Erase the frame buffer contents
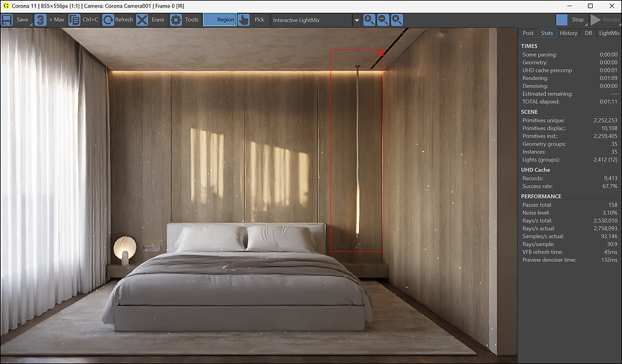 (x=151, y=20)
